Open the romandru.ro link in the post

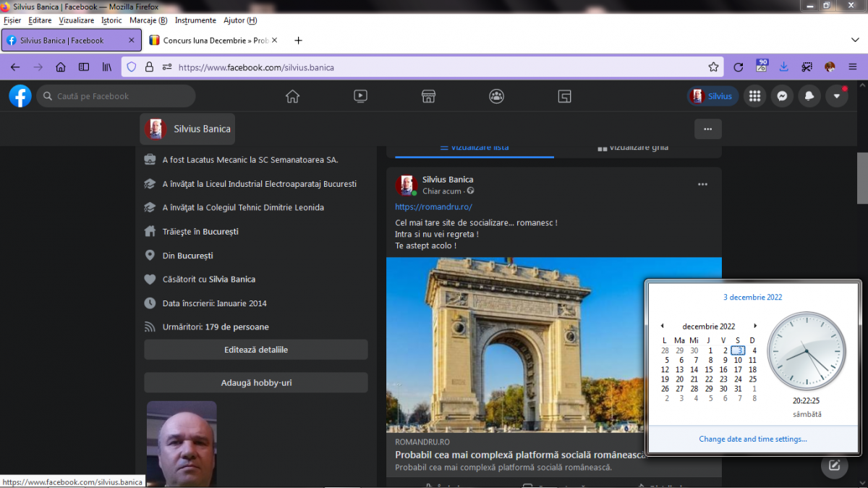[433, 207]
